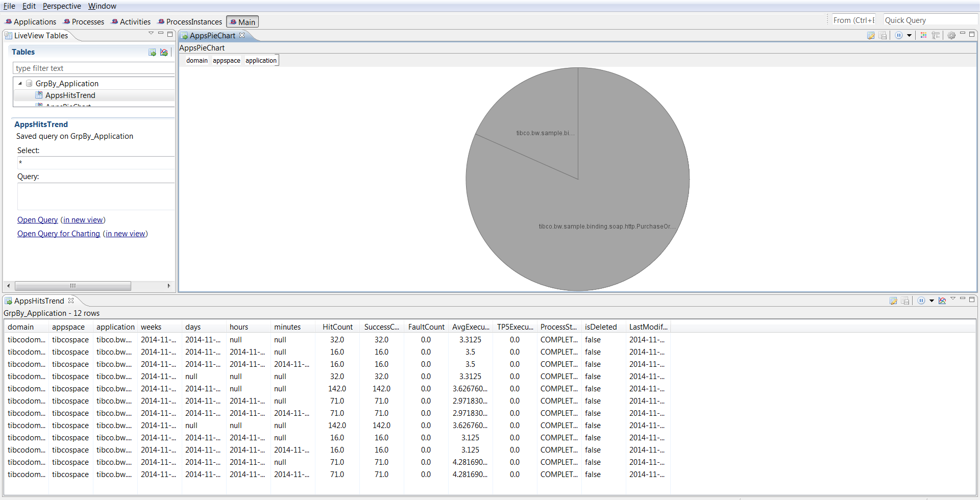Click the LiveView Tables view icon
This screenshot has height=500, width=980.
click(x=8, y=36)
